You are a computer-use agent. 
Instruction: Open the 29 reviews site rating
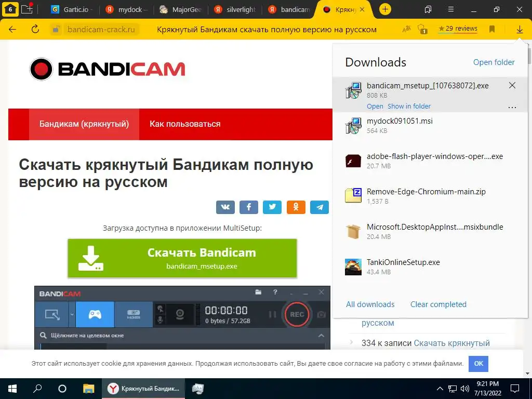click(x=458, y=29)
